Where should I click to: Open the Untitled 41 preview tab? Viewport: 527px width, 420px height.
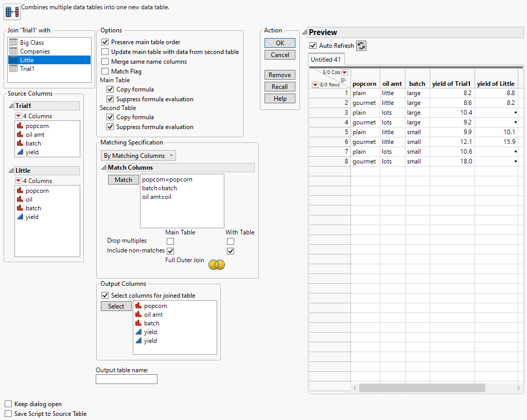(326, 60)
